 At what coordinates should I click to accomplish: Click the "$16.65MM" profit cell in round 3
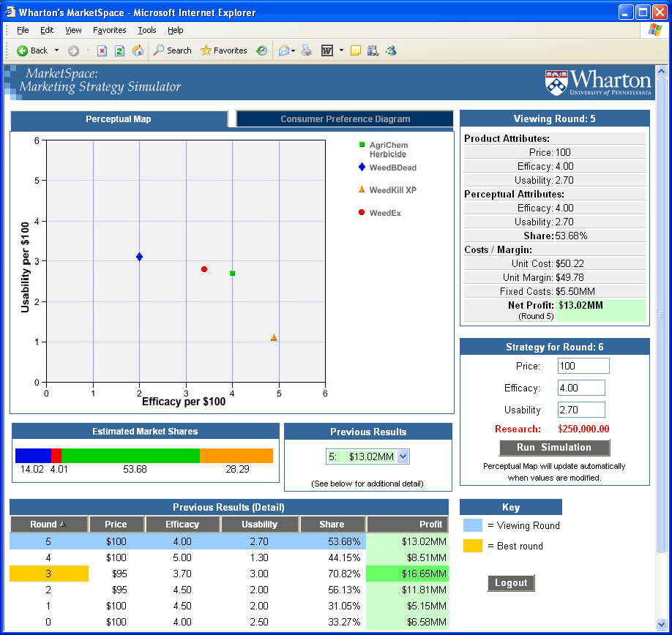click(x=407, y=574)
